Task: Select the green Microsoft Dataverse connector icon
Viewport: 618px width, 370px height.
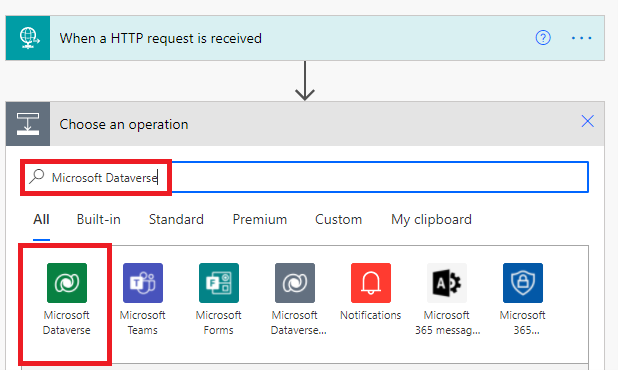Action: [x=67, y=283]
